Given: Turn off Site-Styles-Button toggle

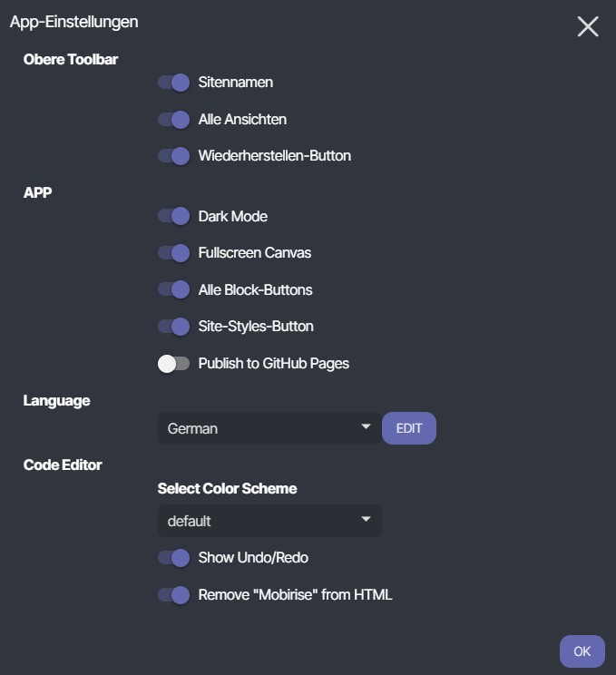Looking at the screenshot, I should (173, 327).
